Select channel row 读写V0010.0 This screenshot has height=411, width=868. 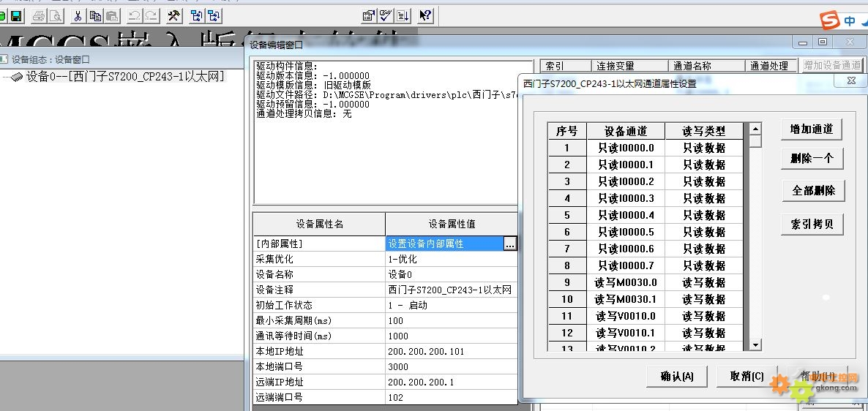[x=646, y=317]
